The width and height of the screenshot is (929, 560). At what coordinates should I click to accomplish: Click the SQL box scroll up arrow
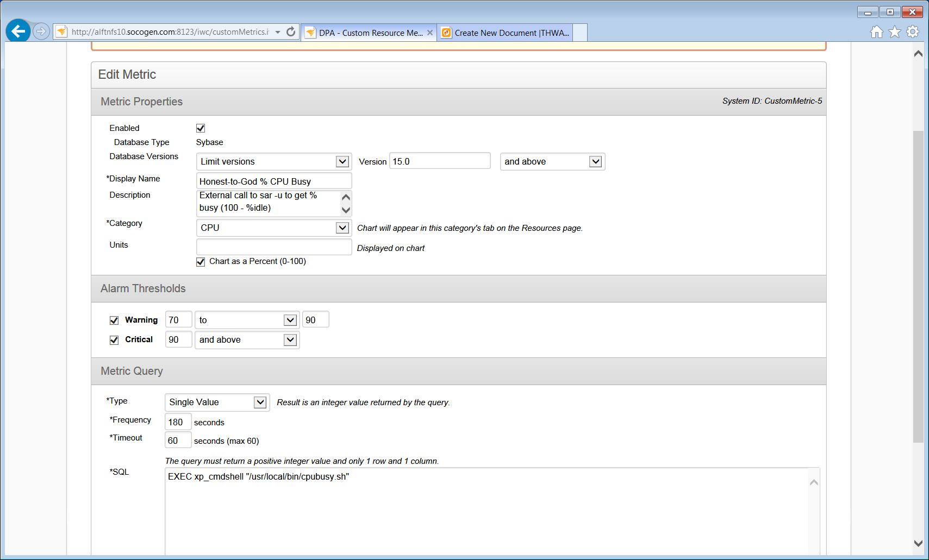point(814,482)
